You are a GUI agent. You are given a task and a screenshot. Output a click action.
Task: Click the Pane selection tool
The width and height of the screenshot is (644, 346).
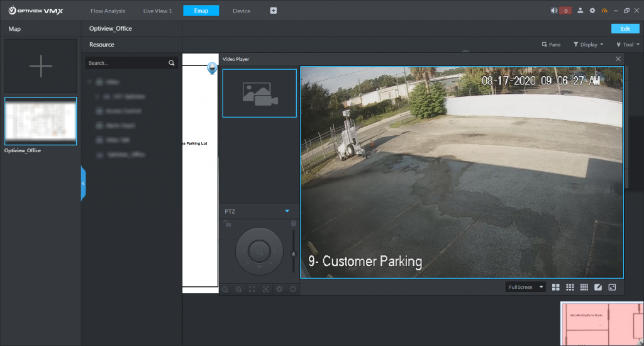tap(551, 45)
